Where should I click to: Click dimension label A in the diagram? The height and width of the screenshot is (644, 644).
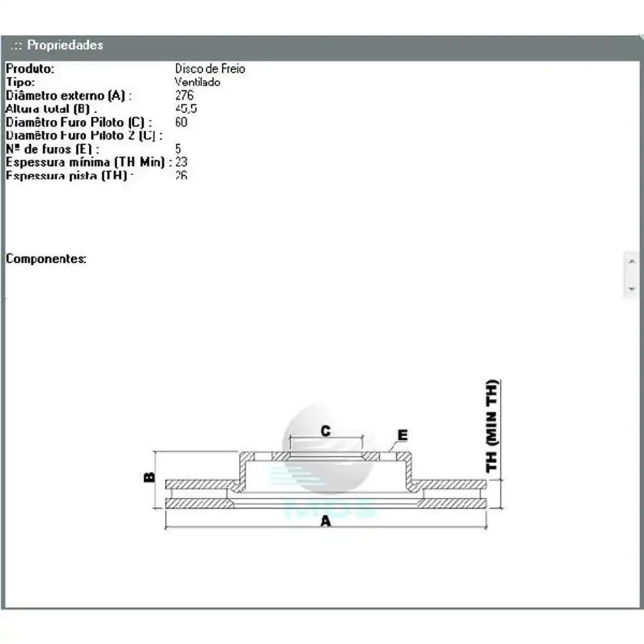coord(326,521)
